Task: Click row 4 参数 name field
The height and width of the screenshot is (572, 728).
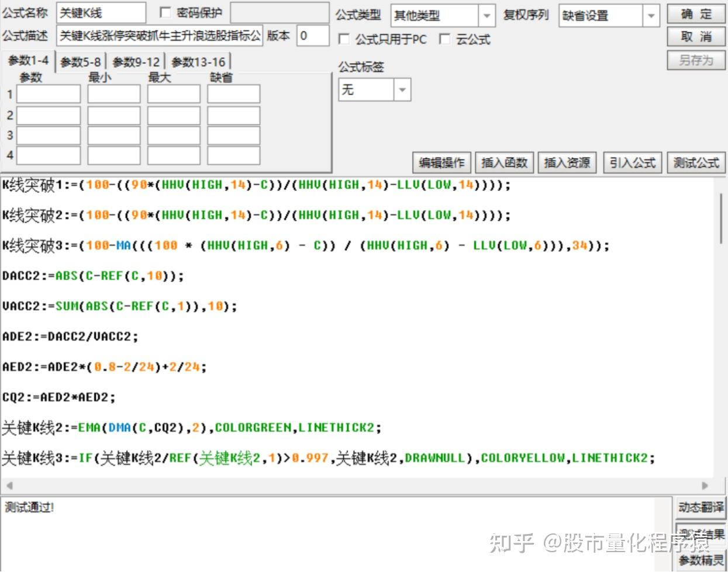Action: pyautogui.click(x=49, y=155)
